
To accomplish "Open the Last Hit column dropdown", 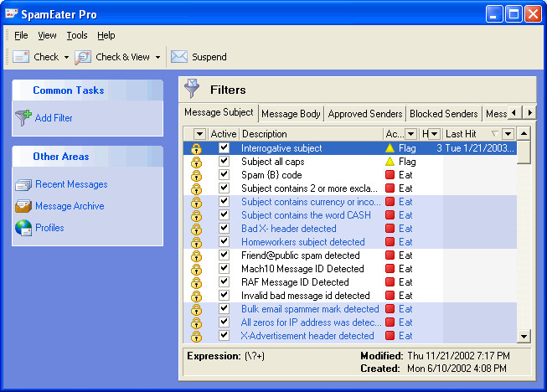I will [x=508, y=134].
